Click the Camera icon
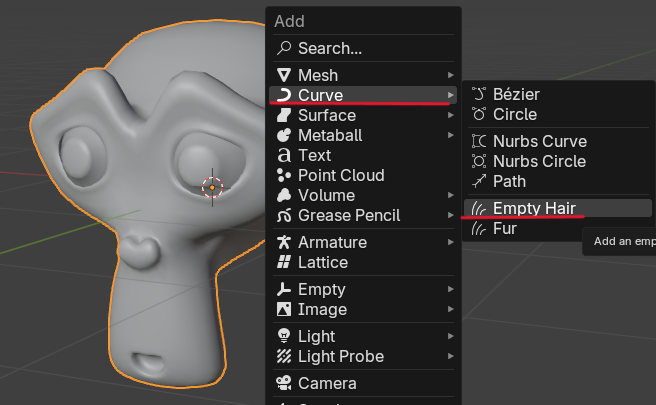 coord(284,383)
